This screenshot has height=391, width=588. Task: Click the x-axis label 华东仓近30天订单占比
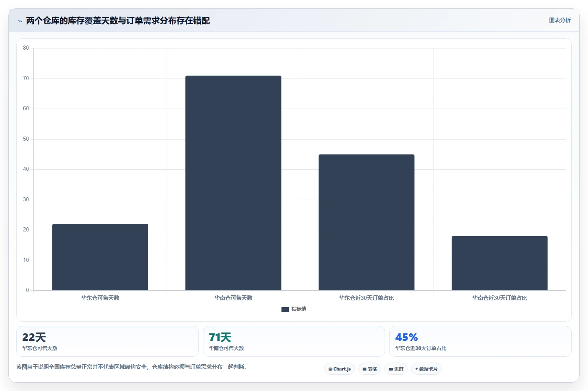pyautogui.click(x=367, y=298)
